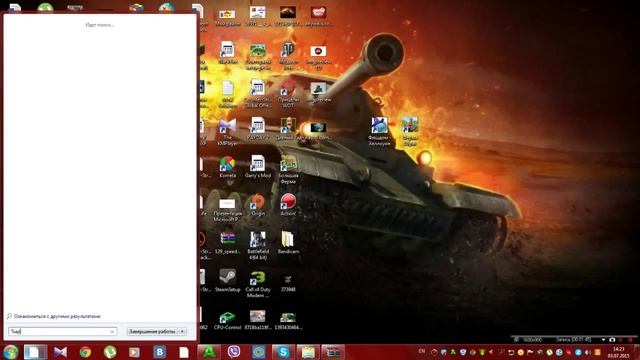Open the Bandicam folder on the desktop
The height and width of the screenshot is (360, 640).
tap(288, 243)
